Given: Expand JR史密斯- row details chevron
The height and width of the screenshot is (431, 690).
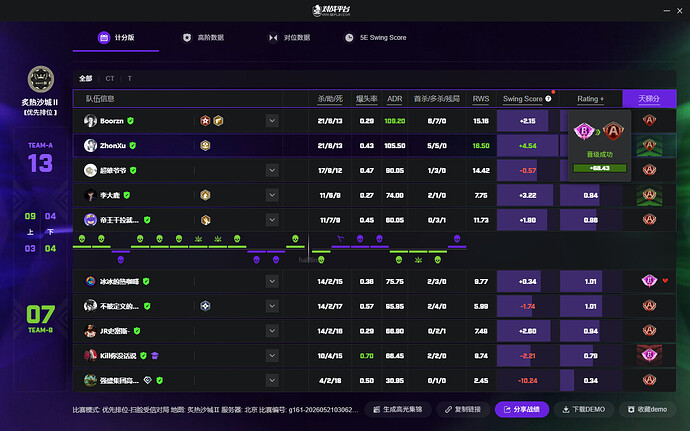Looking at the screenshot, I should pyautogui.click(x=272, y=331).
